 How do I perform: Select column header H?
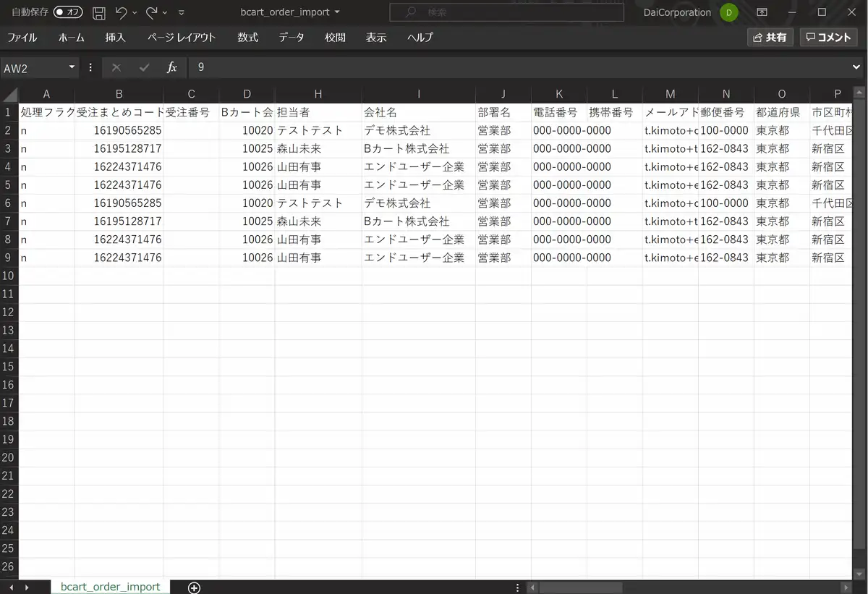tap(318, 94)
